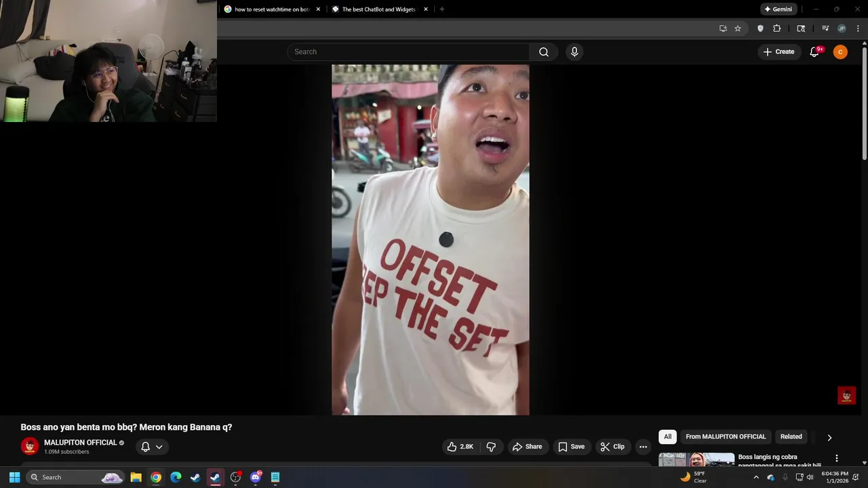
Task: Show more filter chips with right arrow
Action: coord(829,437)
